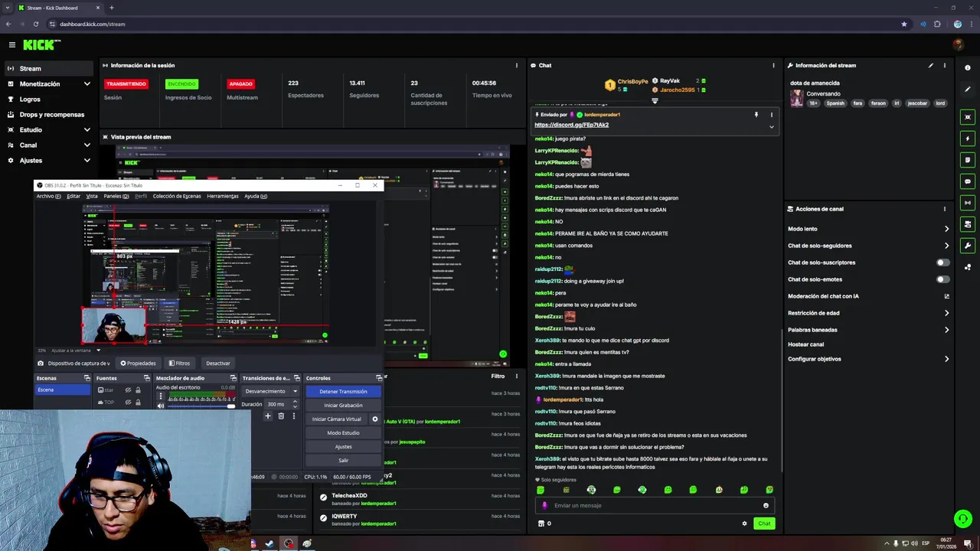Image resolution: width=980 pixels, height=551 pixels.
Task: Toggle visibility of the star source in OBS
Action: pos(128,390)
